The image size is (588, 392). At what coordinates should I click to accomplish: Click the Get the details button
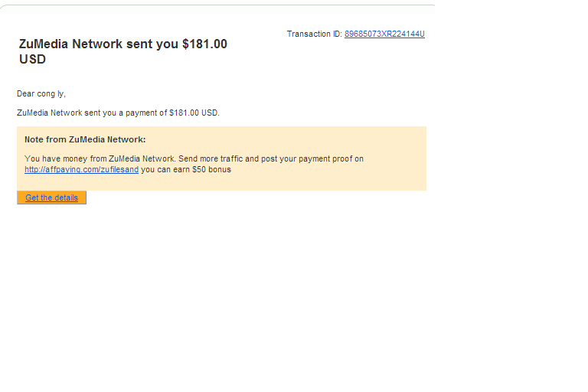52,198
